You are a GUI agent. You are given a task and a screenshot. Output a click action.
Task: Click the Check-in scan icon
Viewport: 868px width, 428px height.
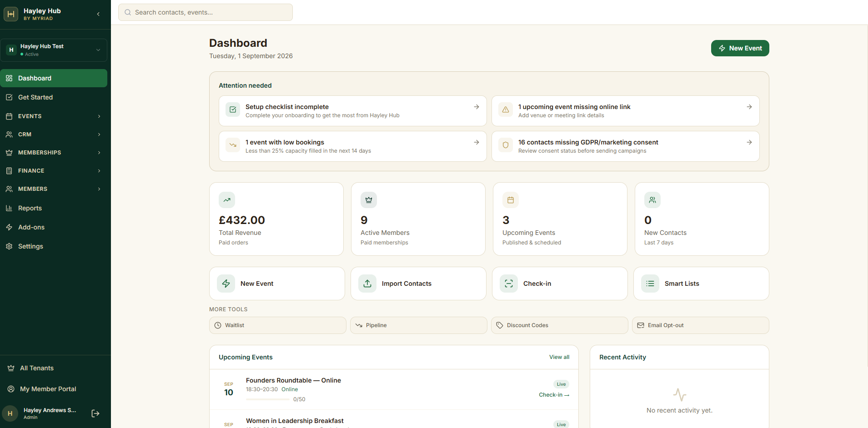(509, 284)
